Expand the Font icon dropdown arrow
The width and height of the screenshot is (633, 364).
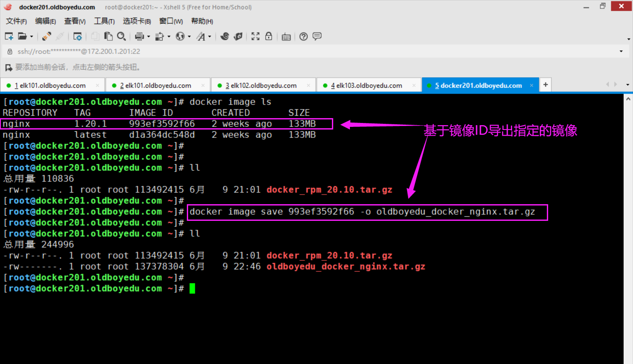point(210,37)
